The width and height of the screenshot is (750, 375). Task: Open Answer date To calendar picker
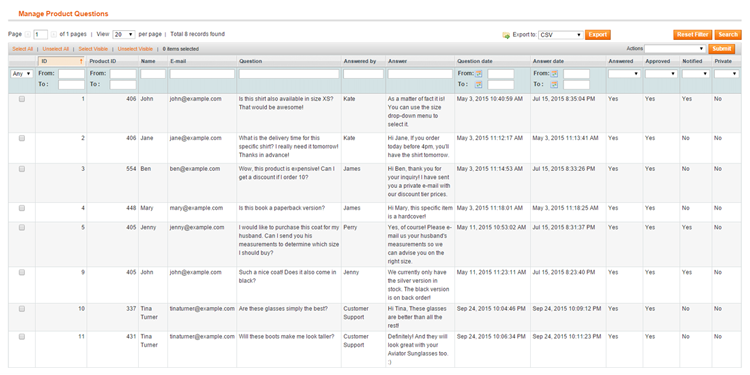click(554, 85)
